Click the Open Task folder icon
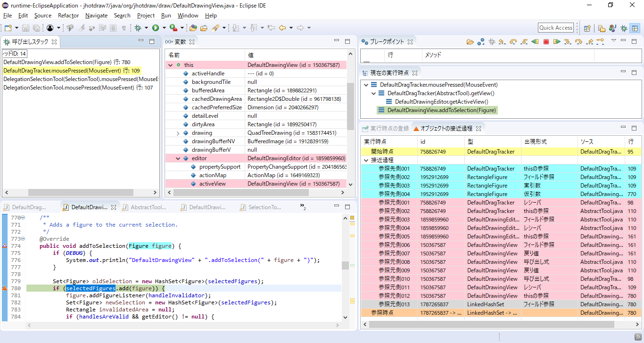This screenshot has width=644, height=343. pyautogui.click(x=204, y=28)
